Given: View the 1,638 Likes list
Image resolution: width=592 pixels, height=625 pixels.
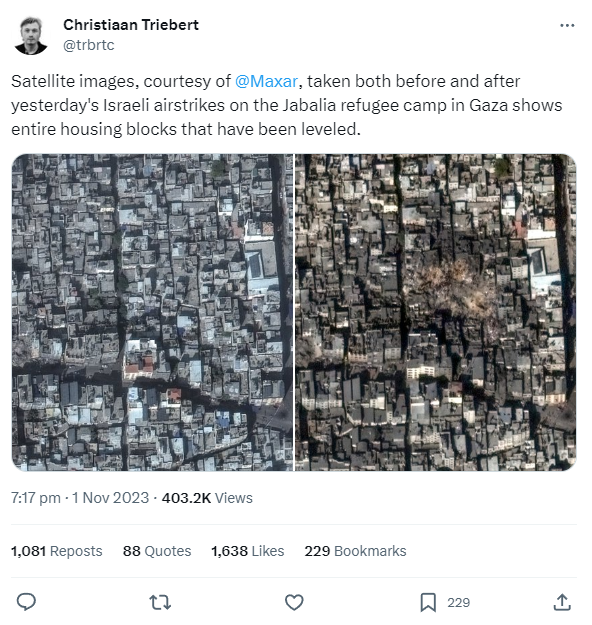Looking at the screenshot, I should pyautogui.click(x=248, y=551).
